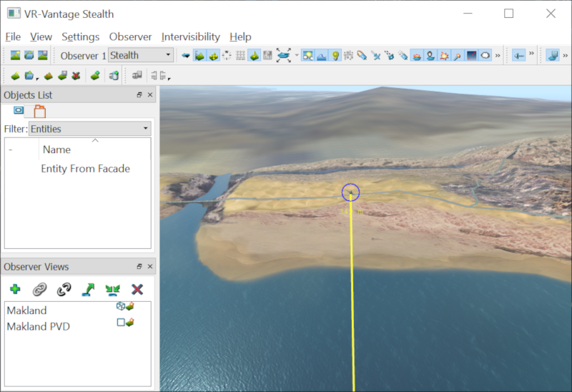The image size is (572, 392).
Task: Click the gray map tile icon
Action: 267,56
